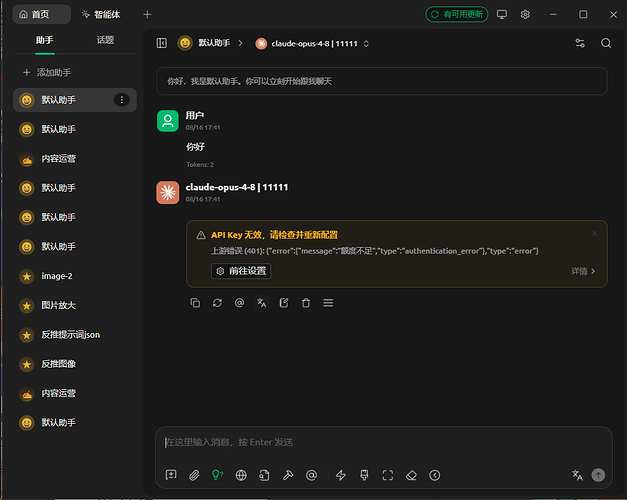Open app settings gear in title bar
Screen dimensions: 627x500
point(525,14)
